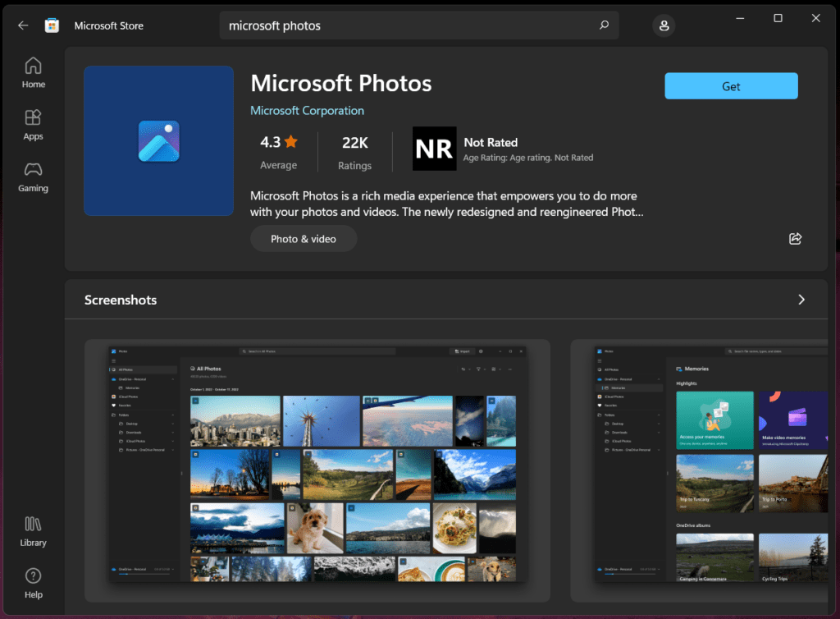This screenshot has height=619, width=840.
Task: Click the Microsoft Photos title
Action: click(341, 84)
